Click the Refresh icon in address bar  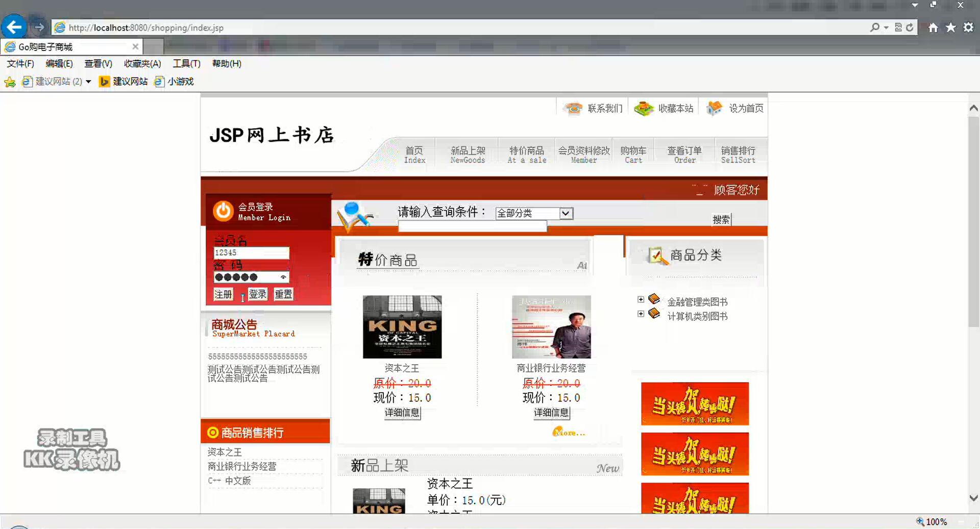point(910,28)
